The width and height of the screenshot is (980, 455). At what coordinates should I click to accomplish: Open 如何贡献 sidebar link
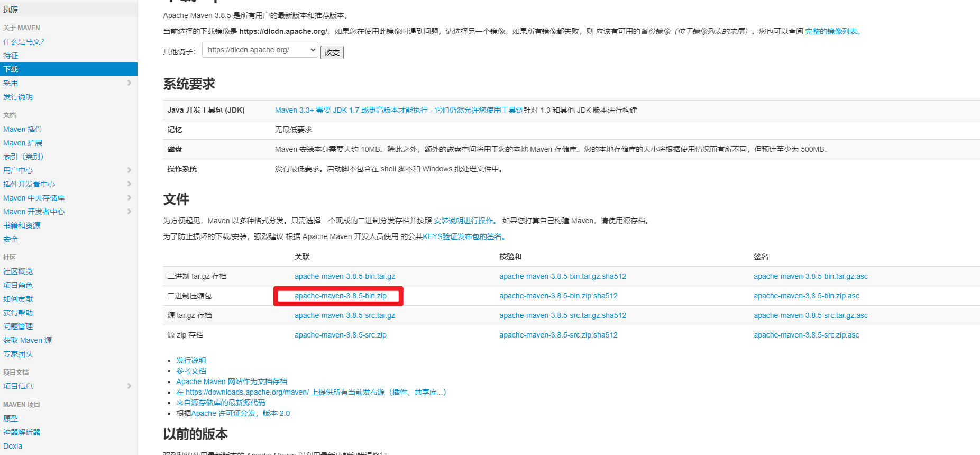pyautogui.click(x=18, y=299)
